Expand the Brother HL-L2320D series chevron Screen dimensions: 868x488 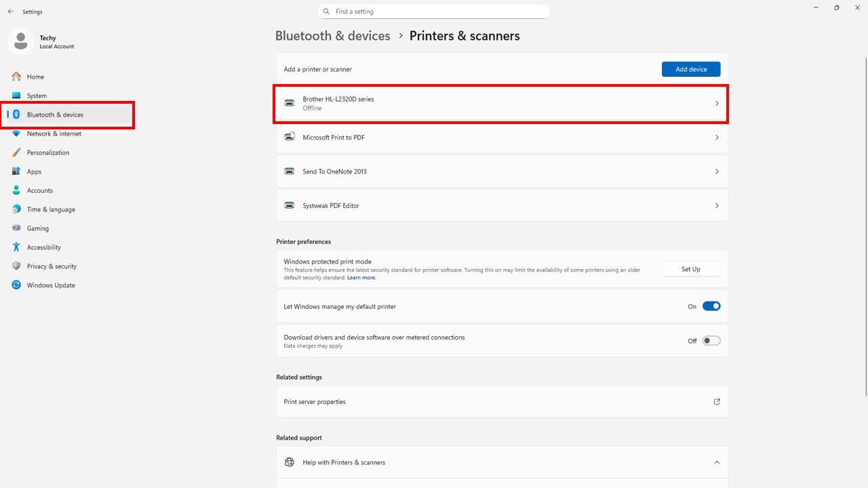(x=717, y=104)
